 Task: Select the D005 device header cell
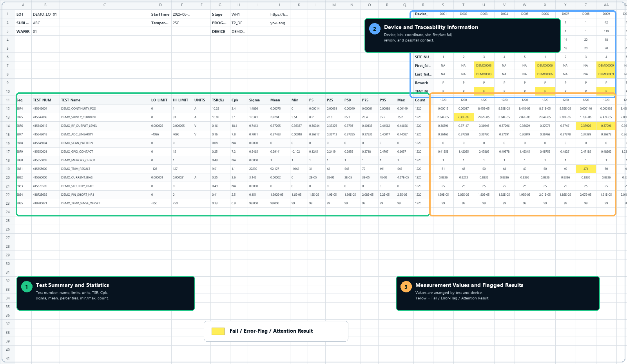[525, 14]
